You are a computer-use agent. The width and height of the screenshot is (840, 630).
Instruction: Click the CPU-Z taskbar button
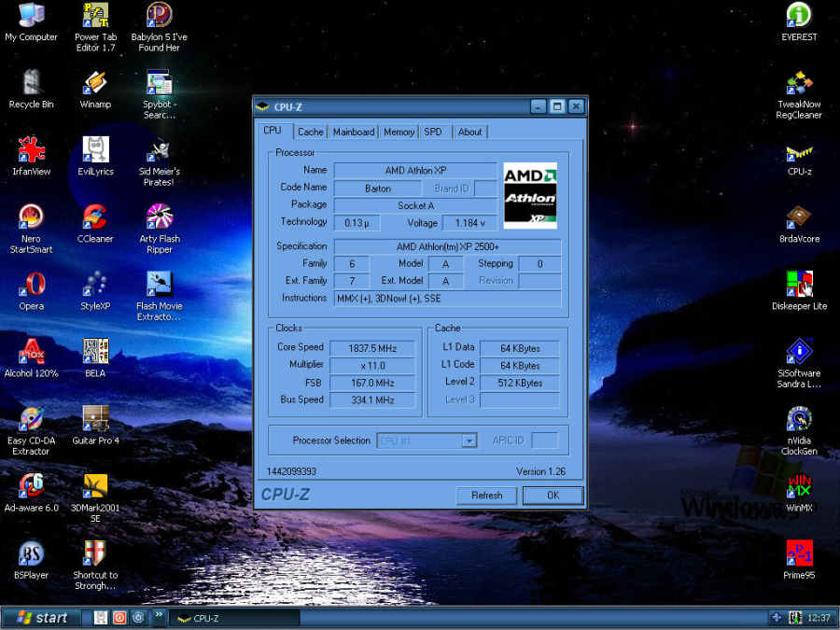(233, 618)
